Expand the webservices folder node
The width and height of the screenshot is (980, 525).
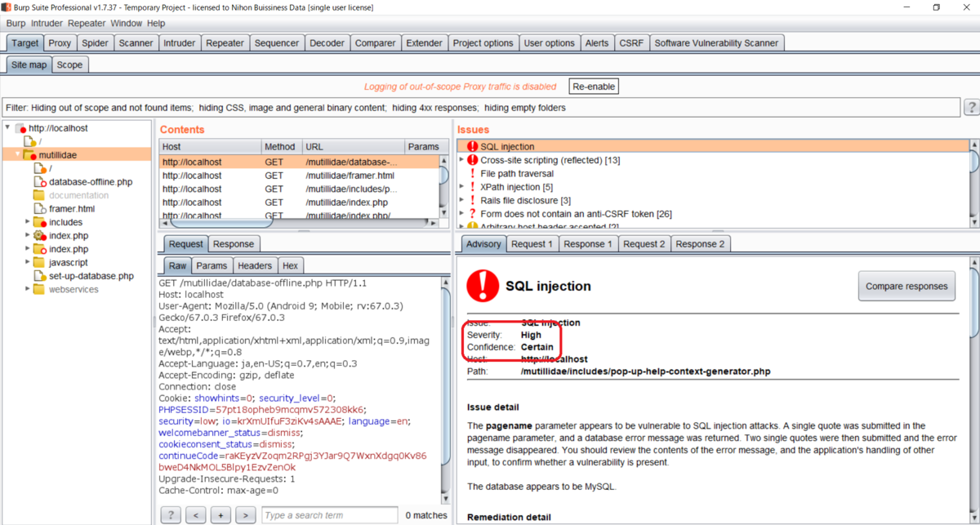point(28,289)
